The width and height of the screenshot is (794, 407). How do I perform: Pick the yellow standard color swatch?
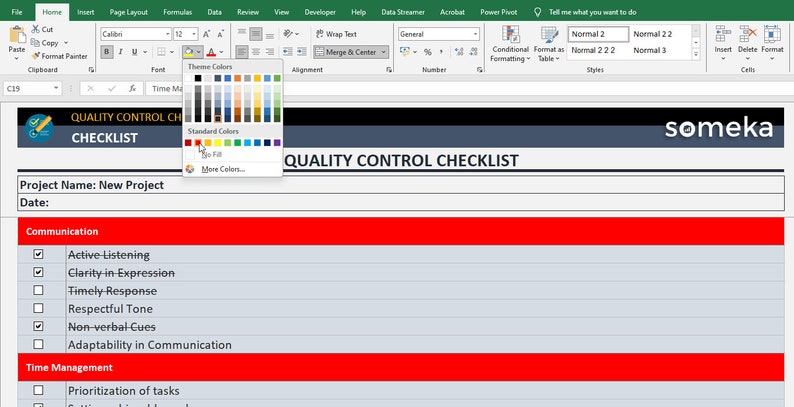click(x=218, y=143)
